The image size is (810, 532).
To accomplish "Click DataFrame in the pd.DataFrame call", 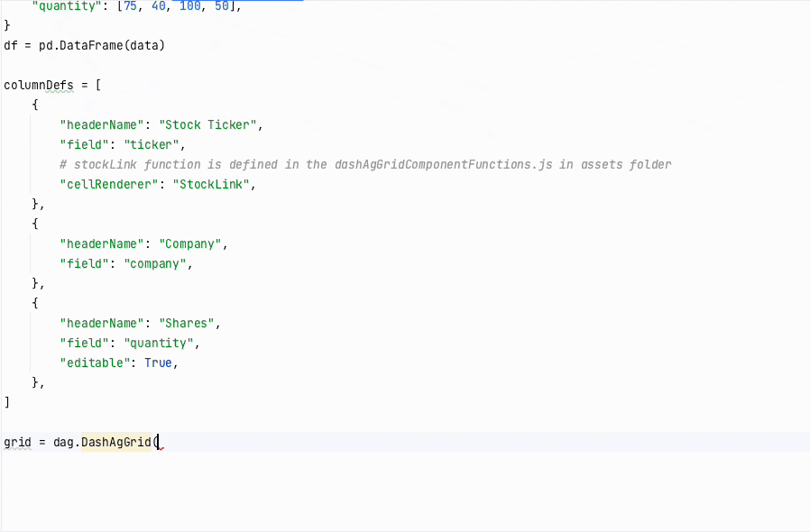I will [91, 45].
